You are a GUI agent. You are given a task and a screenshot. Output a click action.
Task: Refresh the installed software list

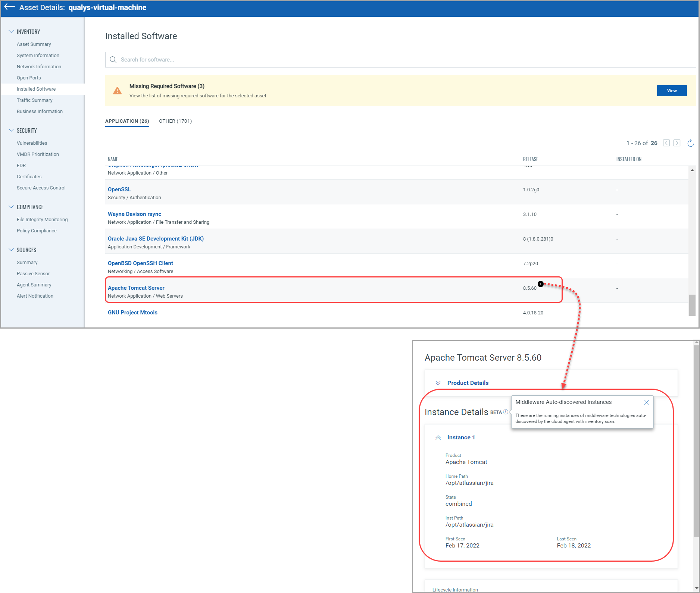coord(691,143)
